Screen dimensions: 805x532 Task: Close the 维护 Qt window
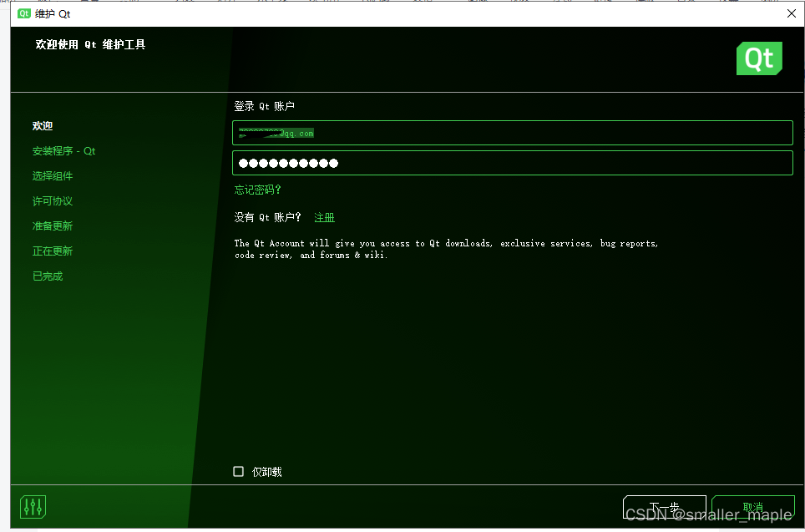click(791, 13)
